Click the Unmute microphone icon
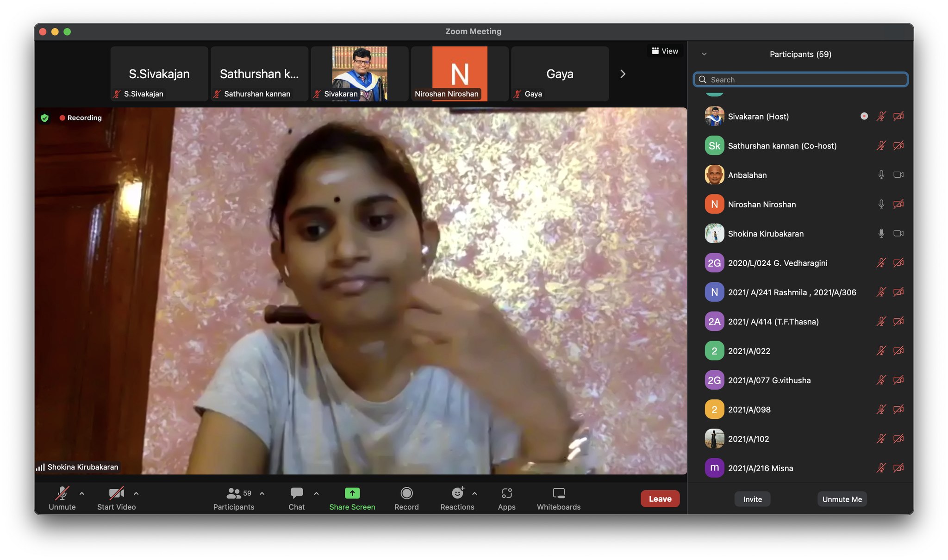The width and height of the screenshot is (948, 560). (x=62, y=493)
